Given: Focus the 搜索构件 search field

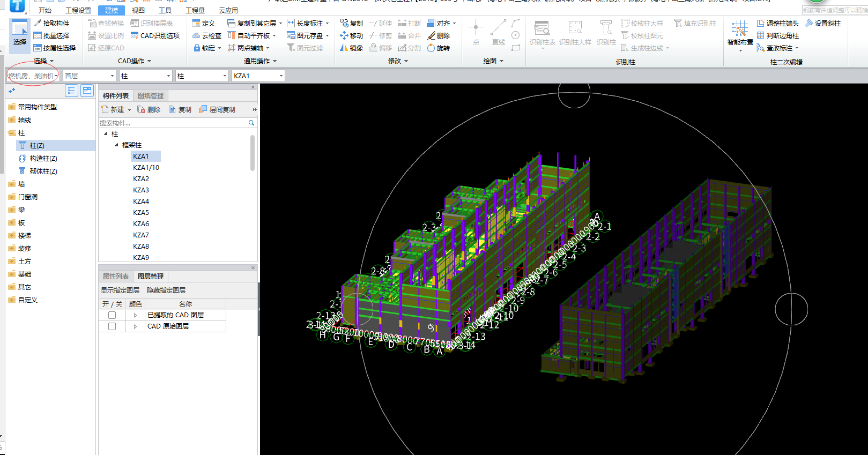Looking at the screenshot, I should [x=173, y=123].
